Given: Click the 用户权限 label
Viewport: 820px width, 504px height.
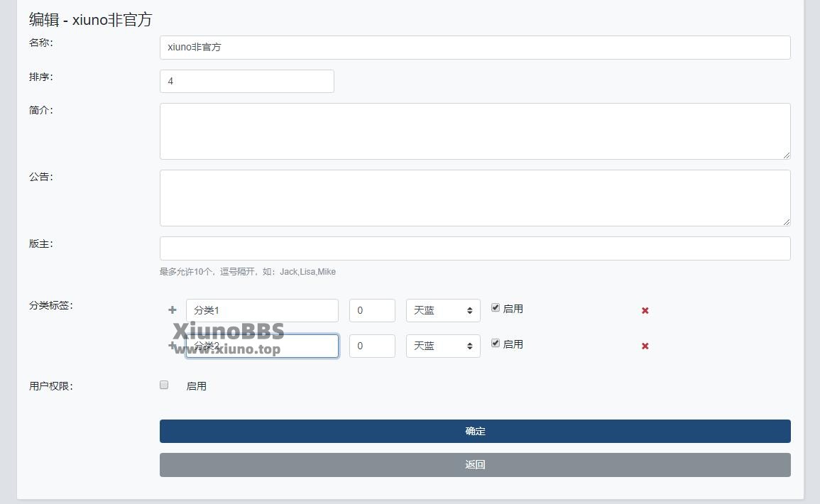Looking at the screenshot, I should 50,386.
